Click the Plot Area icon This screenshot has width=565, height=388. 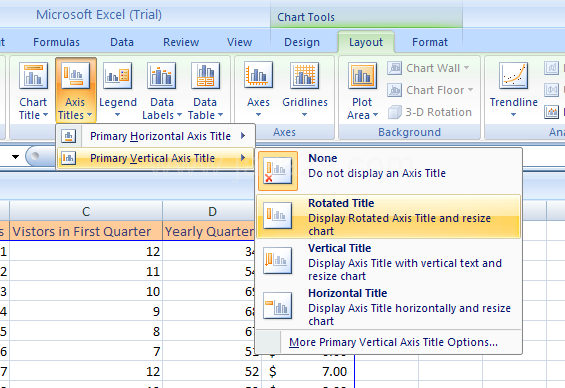click(x=362, y=75)
